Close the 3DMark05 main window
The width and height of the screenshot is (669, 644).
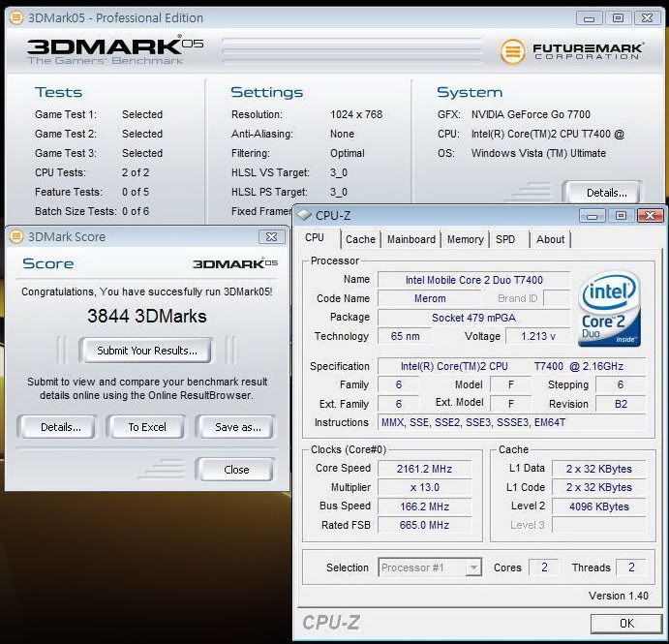(648, 18)
